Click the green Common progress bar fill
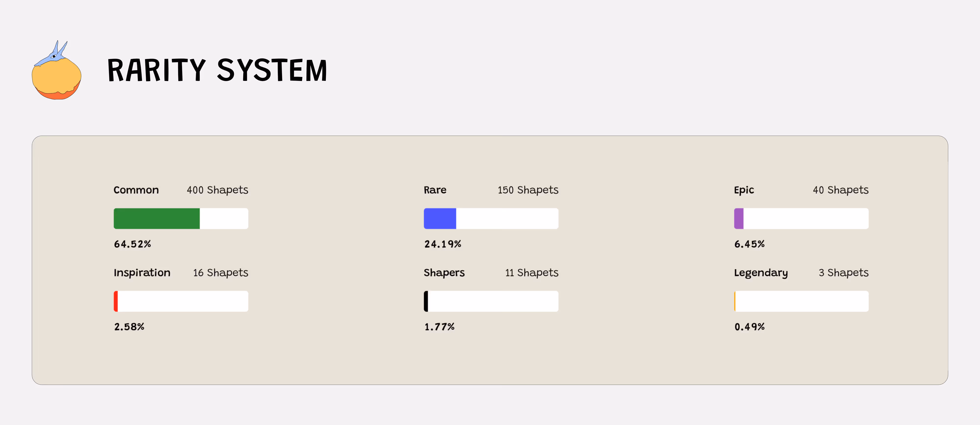The width and height of the screenshot is (980, 425). pyautogui.click(x=156, y=219)
